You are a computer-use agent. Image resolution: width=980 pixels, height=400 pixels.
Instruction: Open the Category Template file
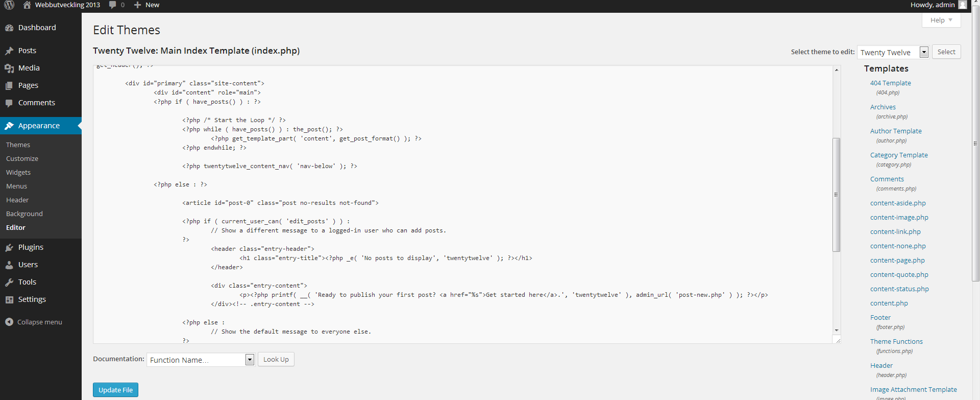point(899,155)
